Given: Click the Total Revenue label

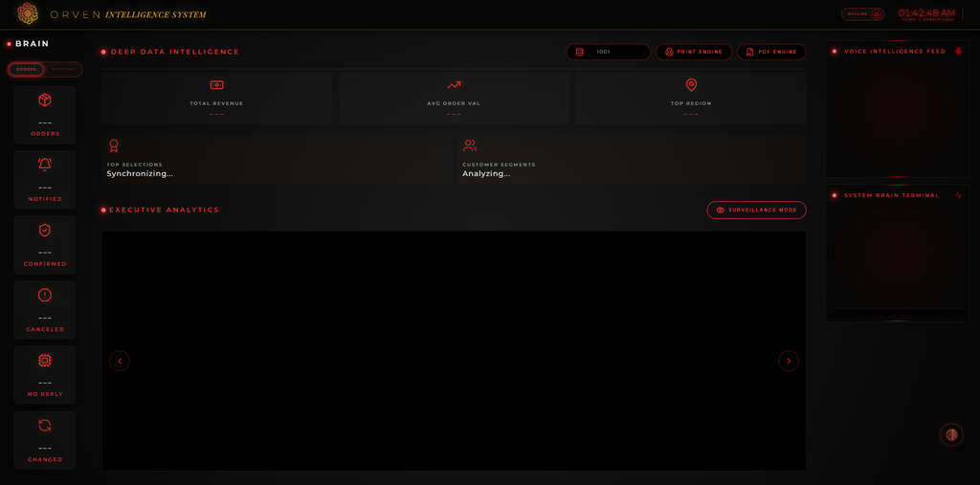Looking at the screenshot, I should pos(216,103).
